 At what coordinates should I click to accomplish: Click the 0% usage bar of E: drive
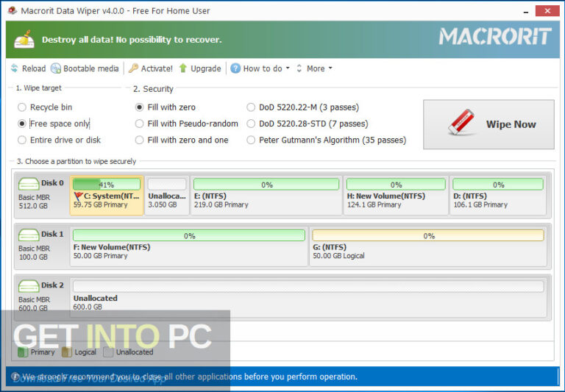tap(266, 185)
